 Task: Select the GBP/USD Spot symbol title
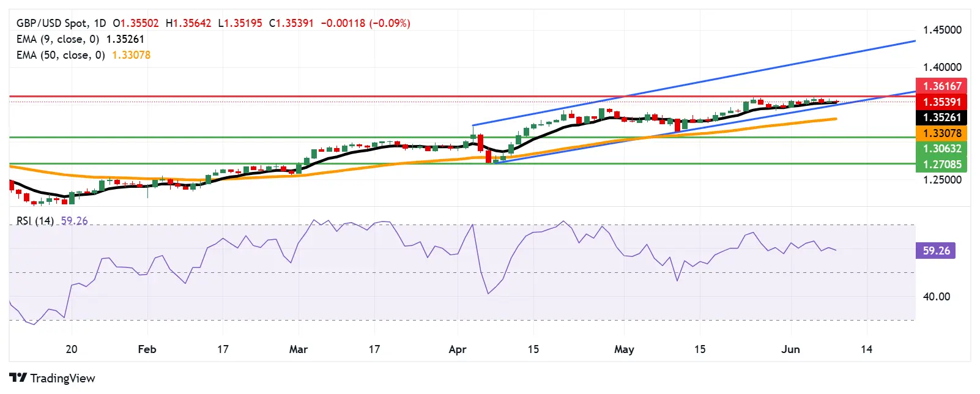[x=51, y=23]
